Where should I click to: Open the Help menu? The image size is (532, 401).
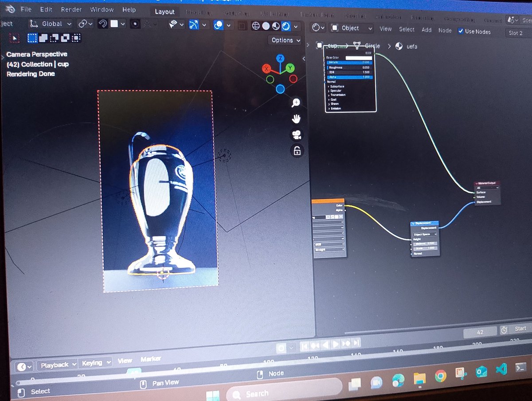coord(129,9)
